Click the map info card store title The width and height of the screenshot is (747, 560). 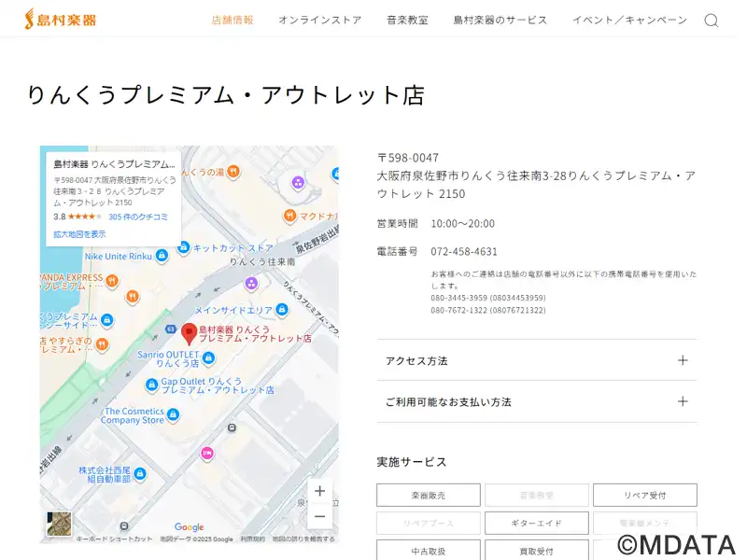[114, 164]
